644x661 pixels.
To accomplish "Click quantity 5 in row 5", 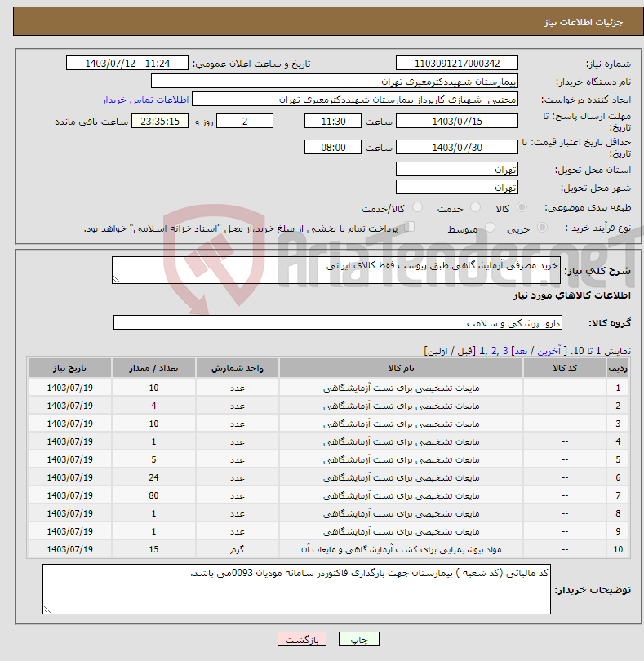I will pyautogui.click(x=153, y=459).
